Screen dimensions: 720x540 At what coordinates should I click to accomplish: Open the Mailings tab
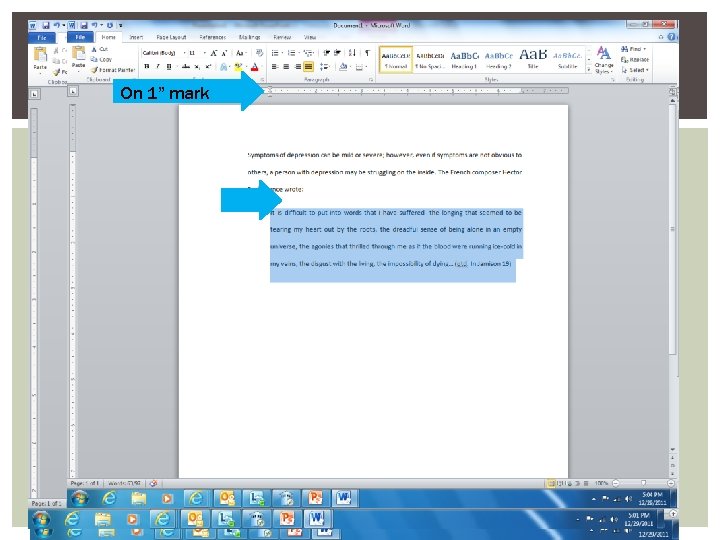(x=250, y=37)
